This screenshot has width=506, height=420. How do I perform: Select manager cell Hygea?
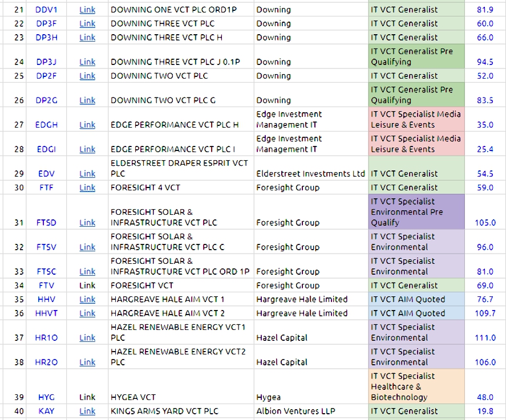tap(311, 386)
